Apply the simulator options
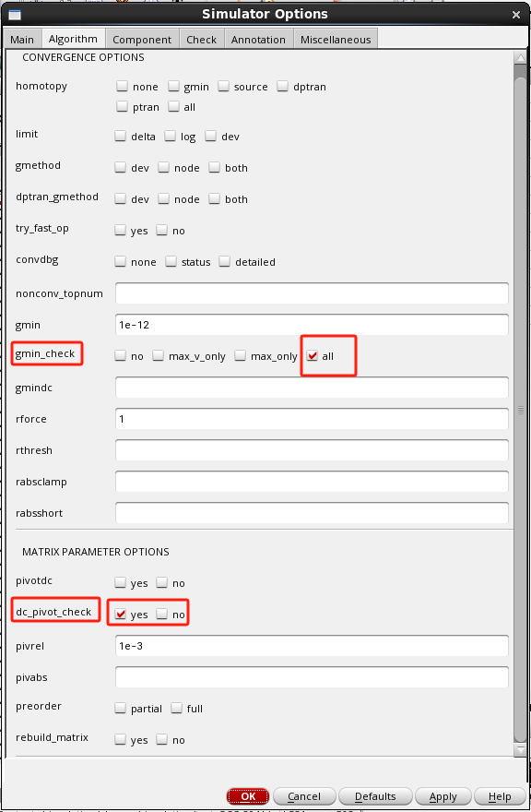531x812 pixels. point(443,796)
